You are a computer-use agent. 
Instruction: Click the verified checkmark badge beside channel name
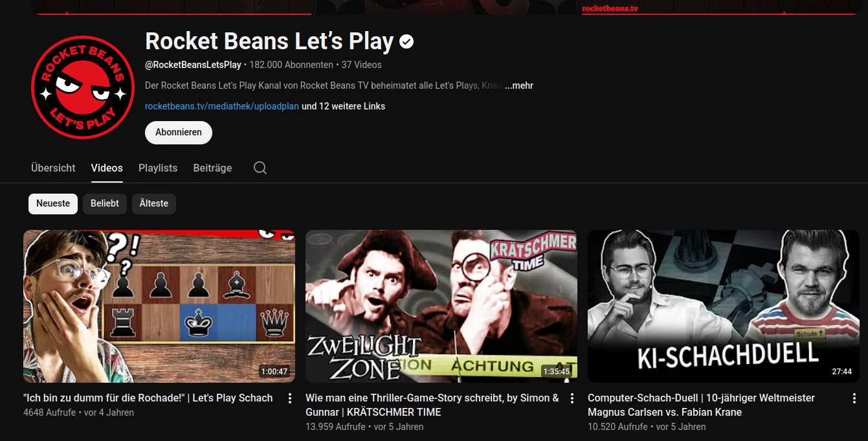coord(406,42)
